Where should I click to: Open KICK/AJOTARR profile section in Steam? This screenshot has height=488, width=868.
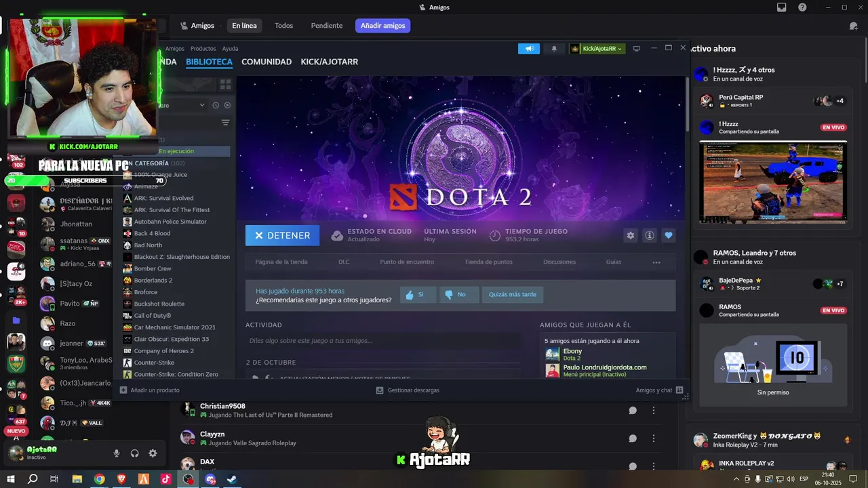[330, 62]
